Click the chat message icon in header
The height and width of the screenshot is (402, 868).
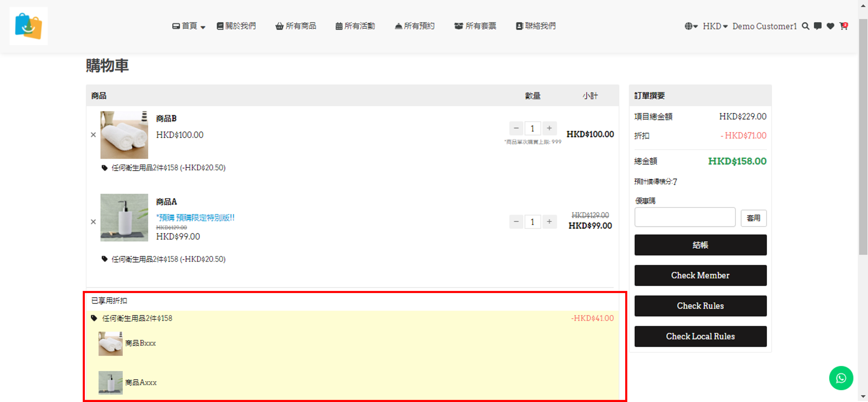(817, 26)
